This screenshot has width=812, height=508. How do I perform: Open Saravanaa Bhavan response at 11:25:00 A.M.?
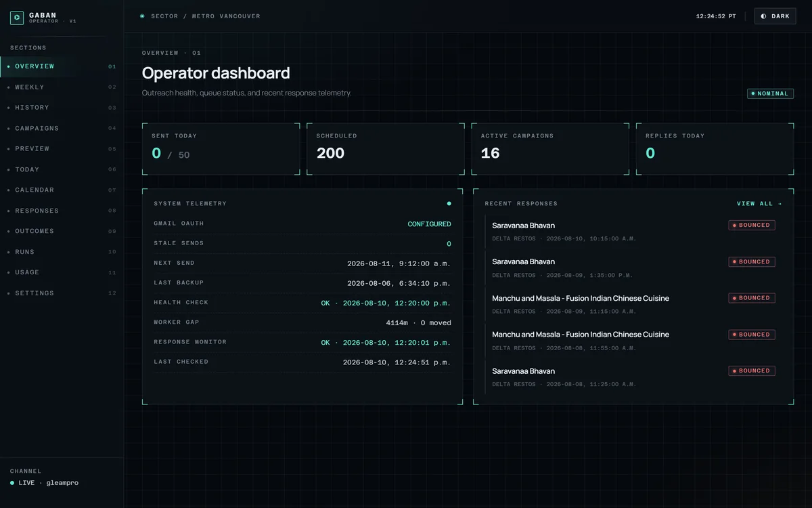(633, 377)
